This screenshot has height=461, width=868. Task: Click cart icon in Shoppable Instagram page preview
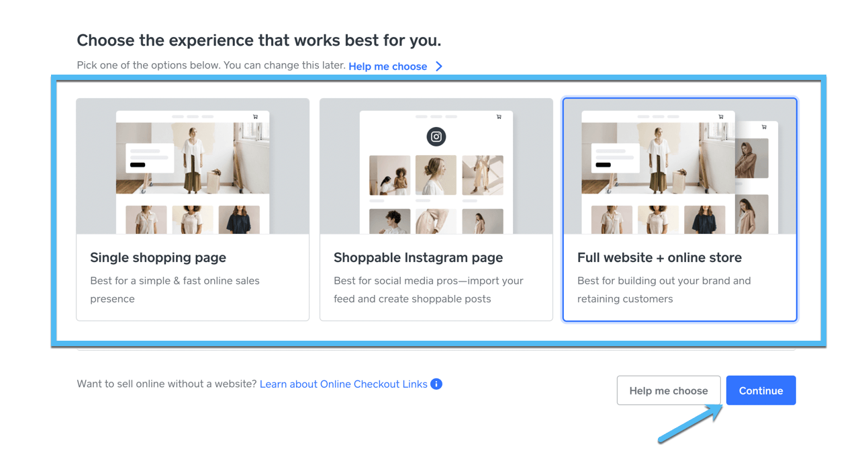[499, 117]
